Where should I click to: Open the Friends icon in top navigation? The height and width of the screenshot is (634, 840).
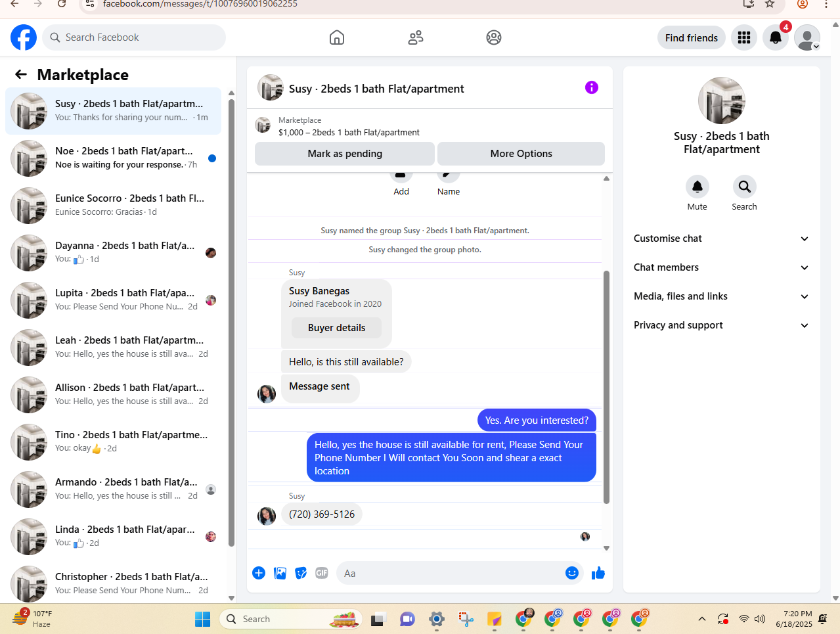pos(416,37)
